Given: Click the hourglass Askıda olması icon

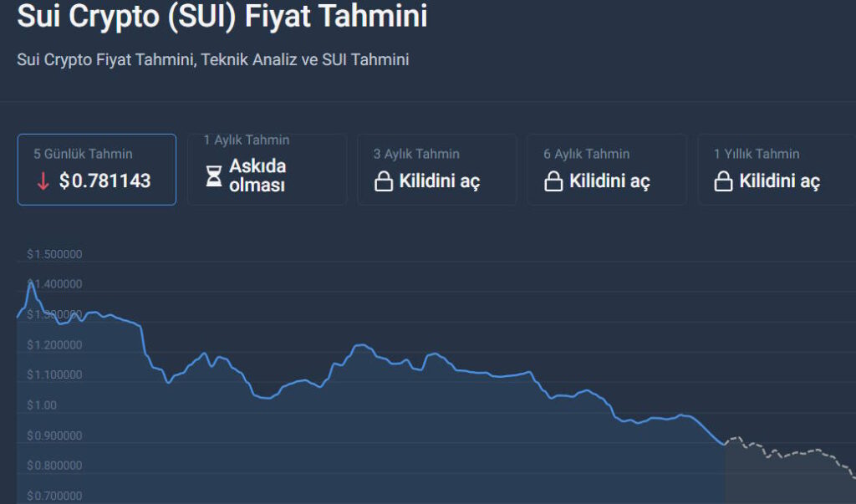Looking at the screenshot, I should (213, 176).
